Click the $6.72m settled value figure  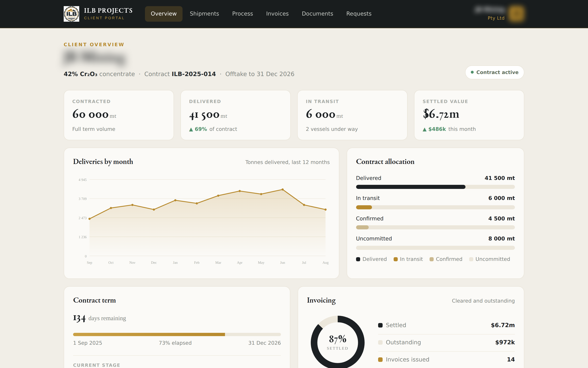(441, 114)
